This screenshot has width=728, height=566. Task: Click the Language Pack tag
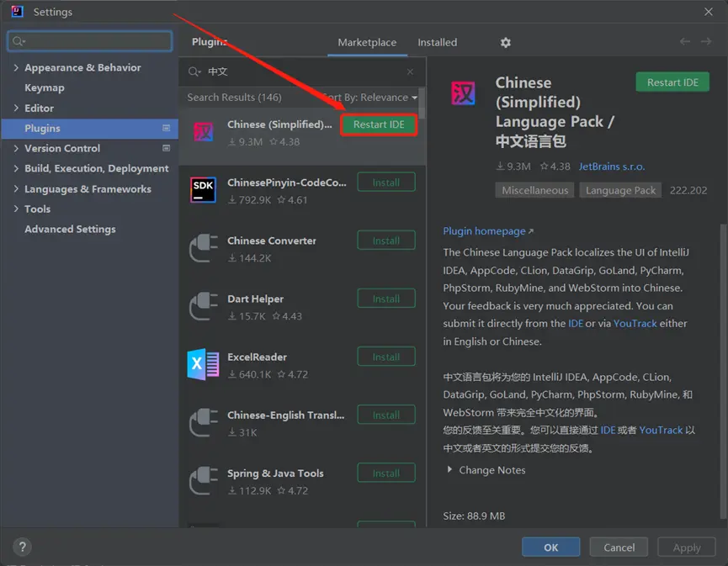coord(620,190)
